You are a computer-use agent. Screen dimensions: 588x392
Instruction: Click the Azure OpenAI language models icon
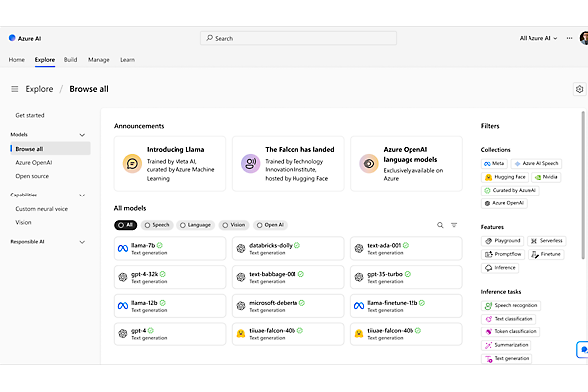click(369, 164)
